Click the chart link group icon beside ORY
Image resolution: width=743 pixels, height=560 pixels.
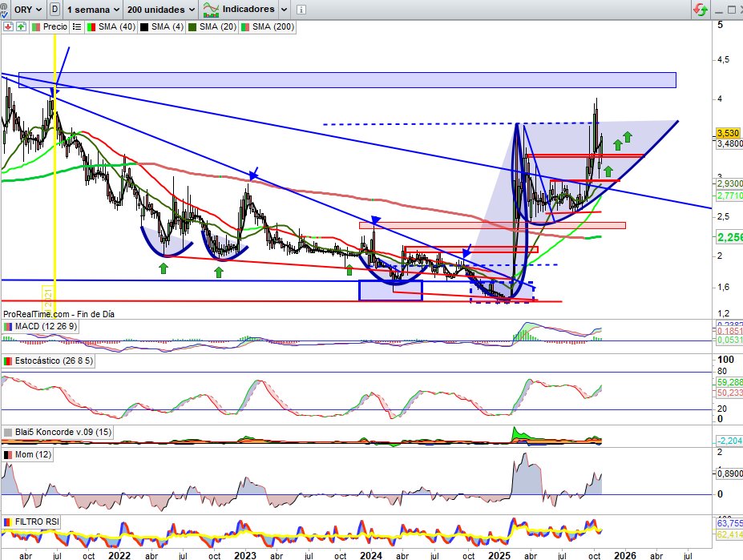coord(3,9)
